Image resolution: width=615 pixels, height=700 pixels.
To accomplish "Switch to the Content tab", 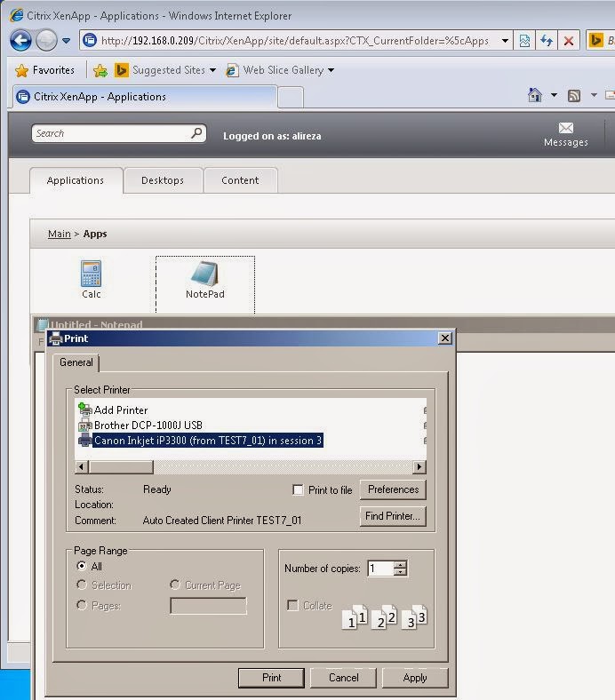I will [240, 180].
